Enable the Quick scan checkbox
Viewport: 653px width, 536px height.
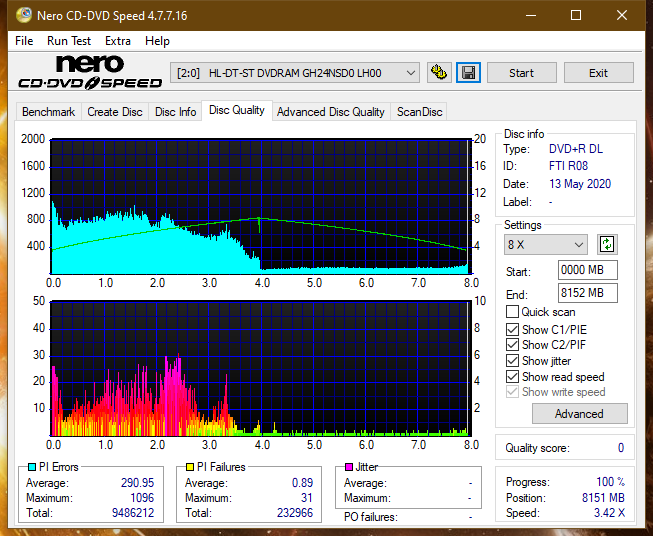pyautogui.click(x=512, y=312)
